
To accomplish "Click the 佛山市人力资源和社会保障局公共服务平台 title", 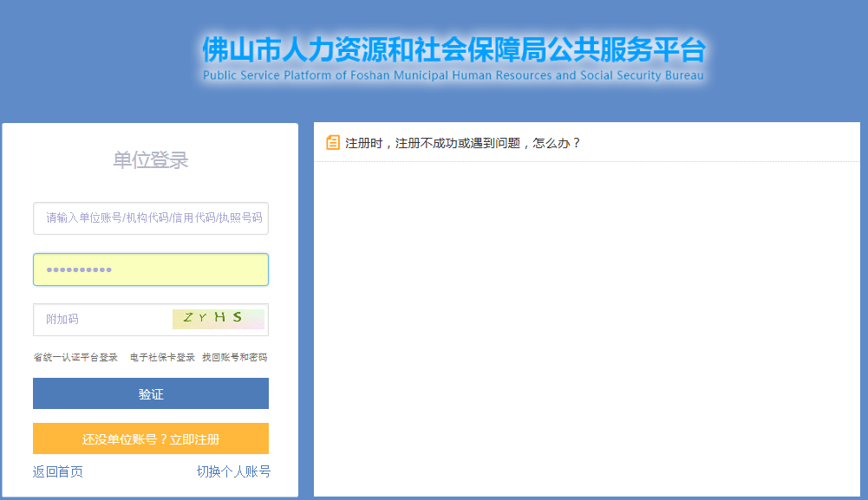I will [x=454, y=49].
